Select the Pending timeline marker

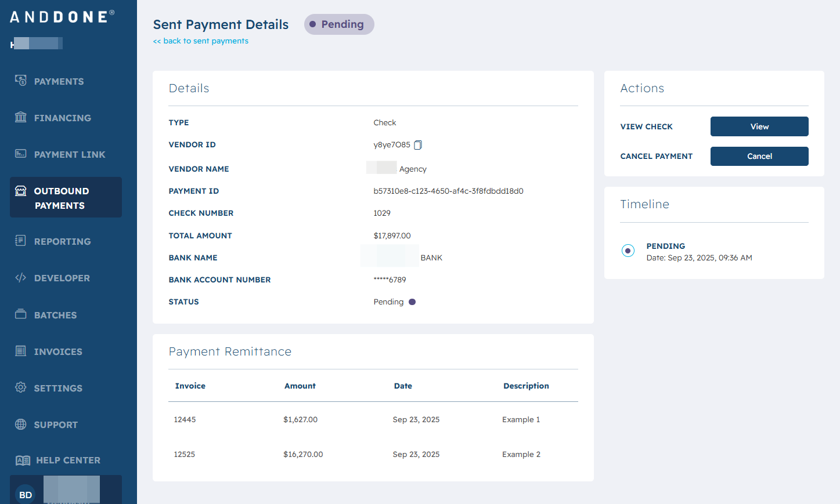pos(628,251)
